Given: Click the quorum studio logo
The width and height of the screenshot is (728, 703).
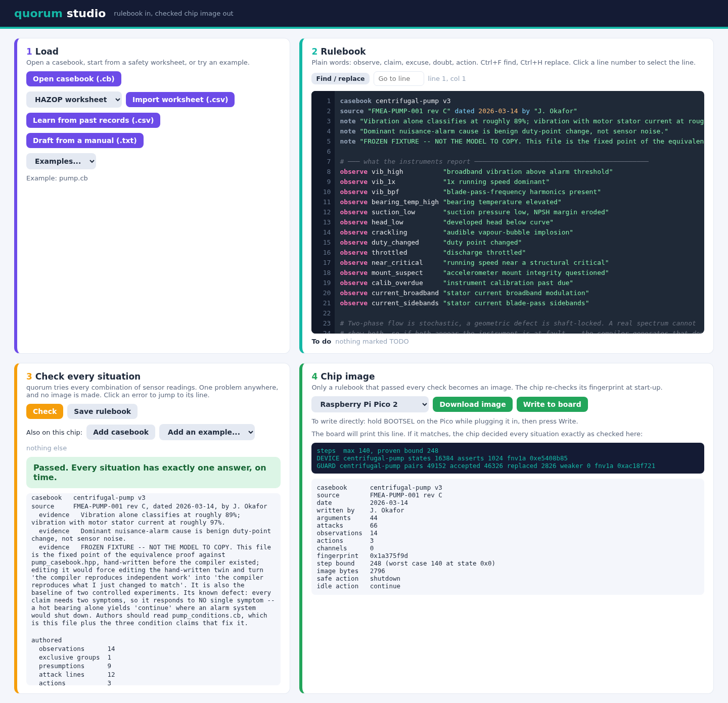Looking at the screenshot, I should pos(60,13).
